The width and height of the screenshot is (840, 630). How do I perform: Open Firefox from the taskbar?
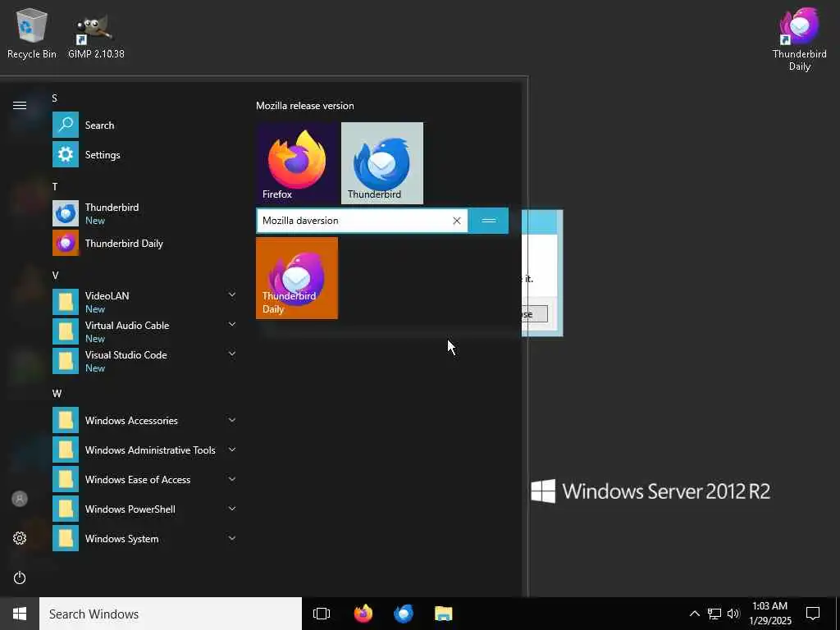[x=363, y=614]
